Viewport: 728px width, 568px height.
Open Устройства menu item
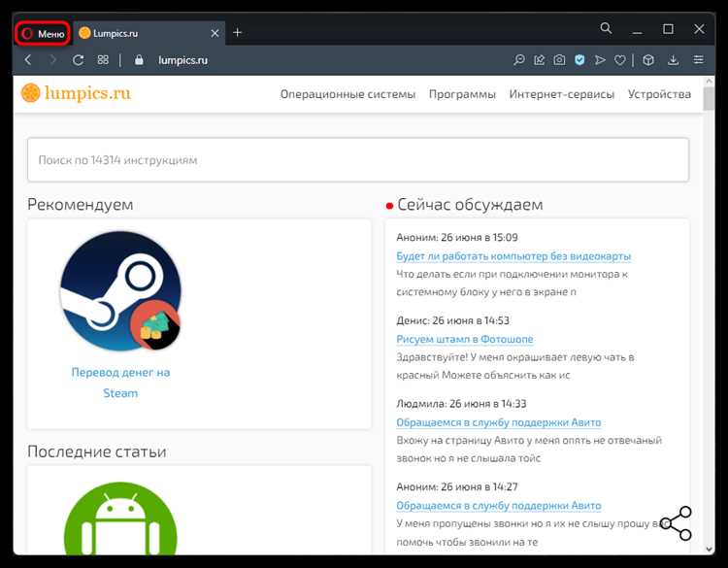pos(659,94)
